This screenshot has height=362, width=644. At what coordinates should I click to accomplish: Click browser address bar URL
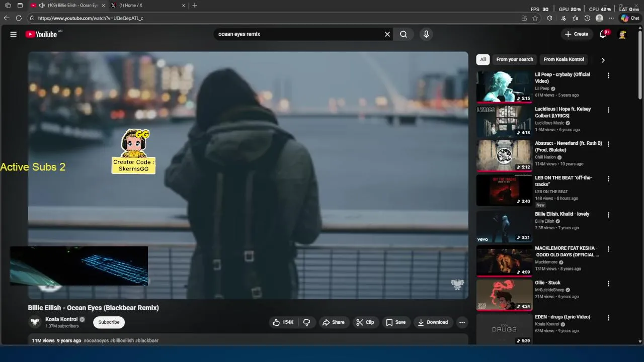[x=91, y=18]
